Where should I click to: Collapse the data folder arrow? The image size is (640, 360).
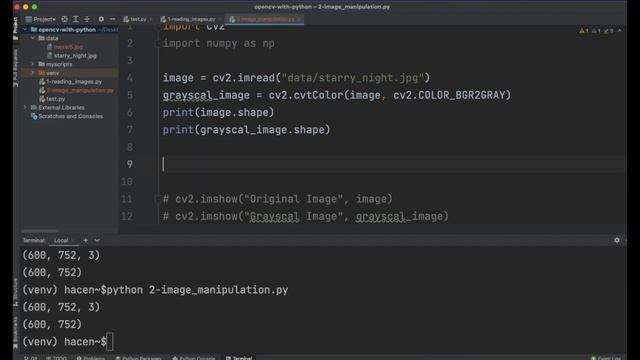click(33, 38)
